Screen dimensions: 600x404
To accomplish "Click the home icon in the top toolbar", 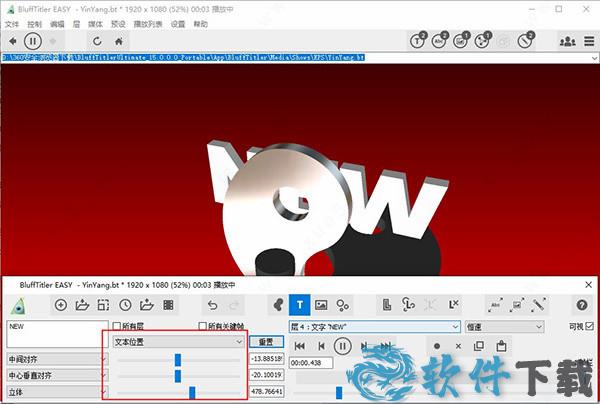I will [x=120, y=41].
